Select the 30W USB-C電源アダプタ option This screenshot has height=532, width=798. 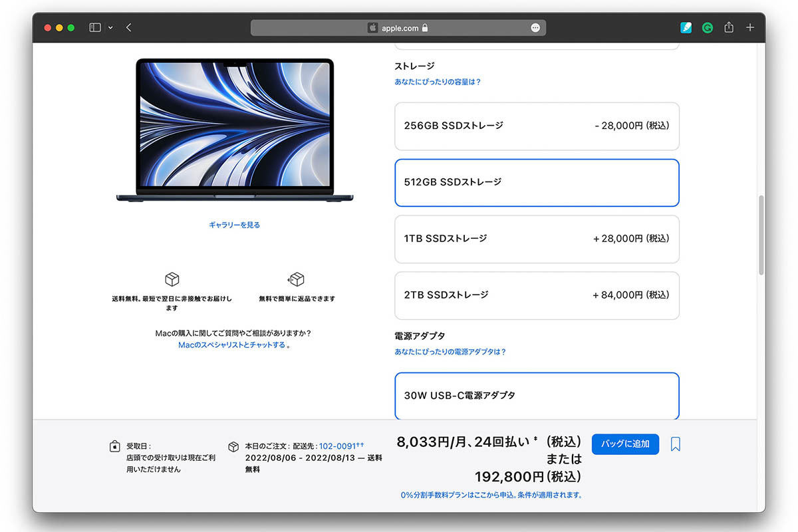[x=537, y=396]
